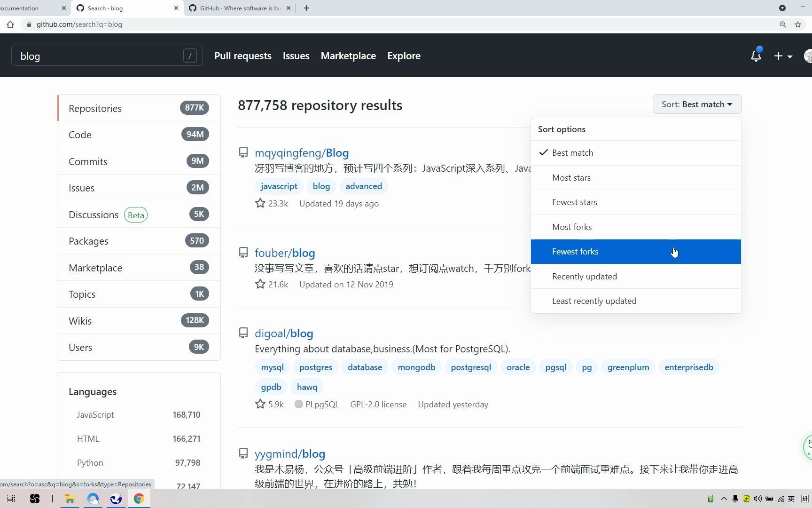Click the 'hawq' topic tag

coord(307,387)
